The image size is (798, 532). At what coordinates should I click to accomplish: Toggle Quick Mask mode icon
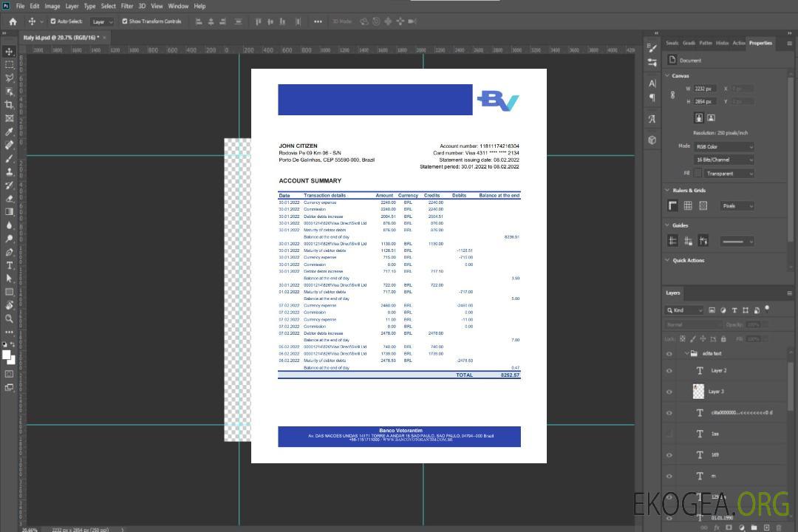(9, 374)
